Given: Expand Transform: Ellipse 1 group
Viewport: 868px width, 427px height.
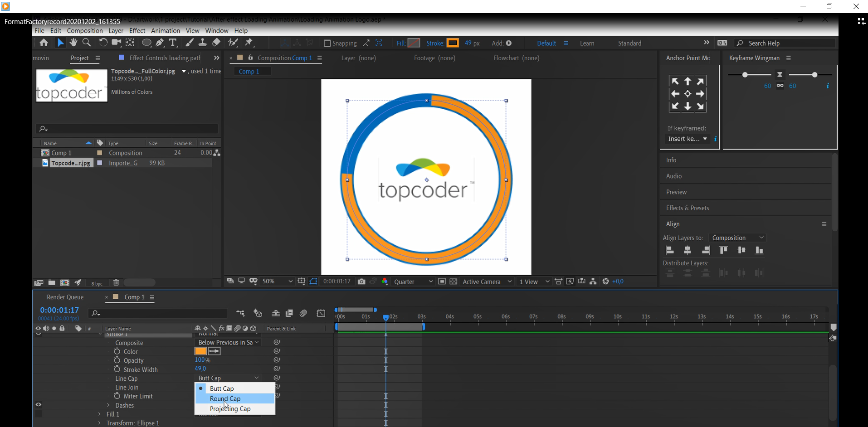Looking at the screenshot, I should (99, 423).
